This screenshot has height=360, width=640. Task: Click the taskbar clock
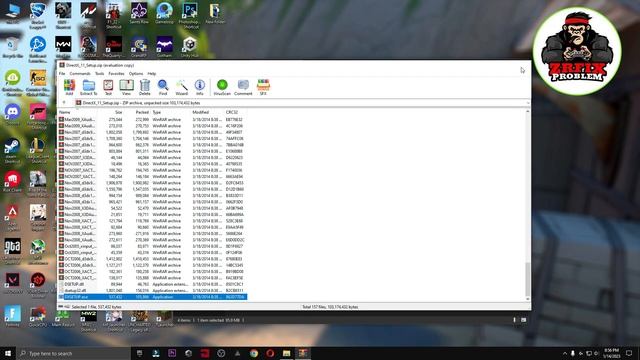click(611, 353)
